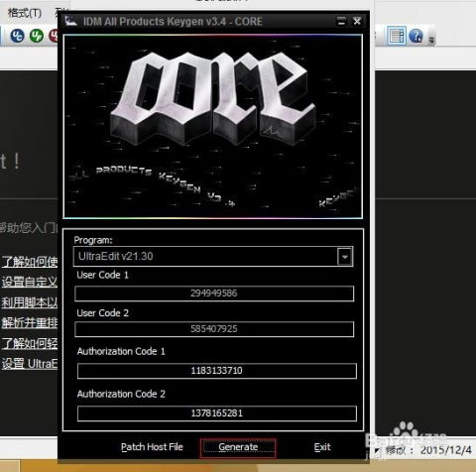Click the Program: label text
Screen dimensions: 476x472
pos(93,240)
